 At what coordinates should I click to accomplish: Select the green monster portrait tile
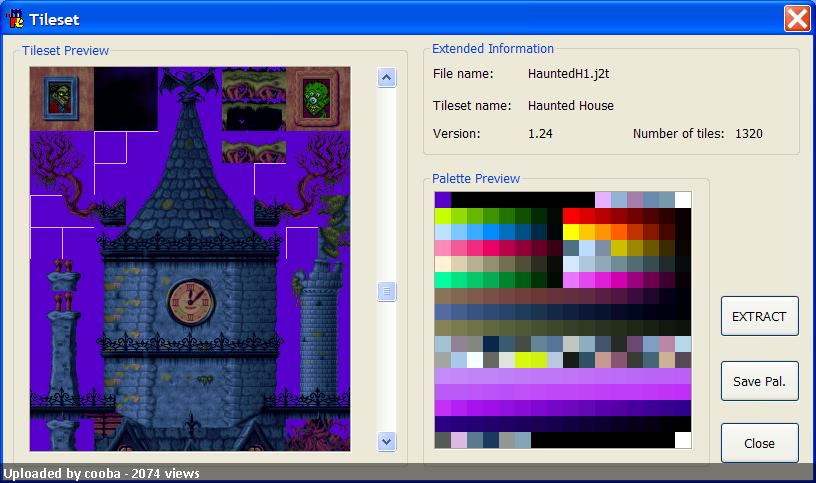317,99
